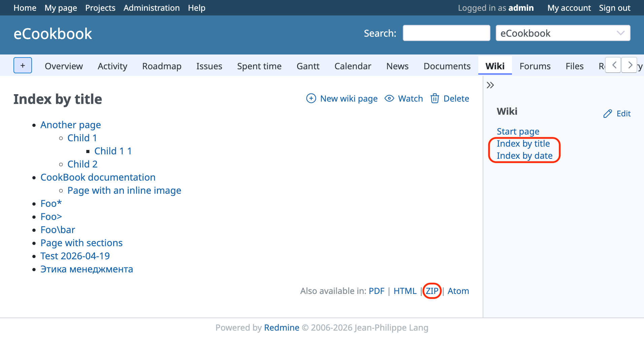644x337 pixels.
Task: Open the Child 1 1 wiki page
Action: 113,151
